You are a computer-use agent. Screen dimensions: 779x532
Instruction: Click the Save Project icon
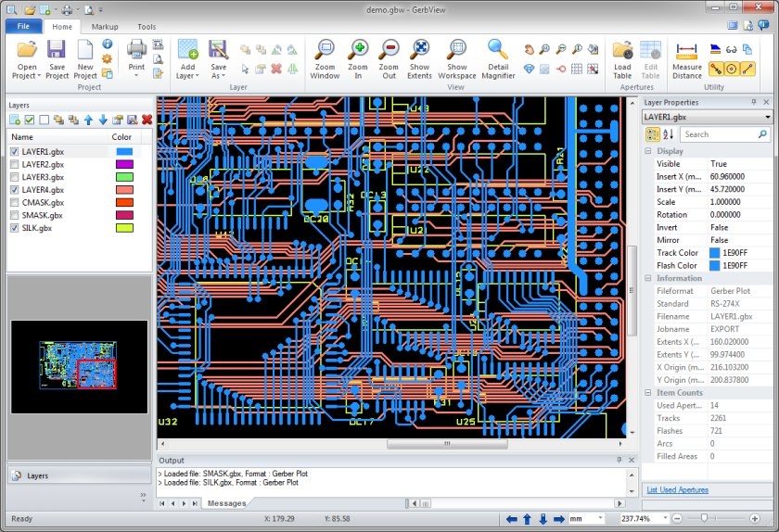click(57, 57)
